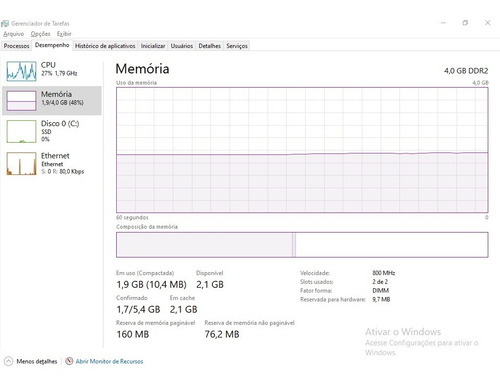Click the Uso da memória graph label
500x387 pixels.
(x=136, y=83)
